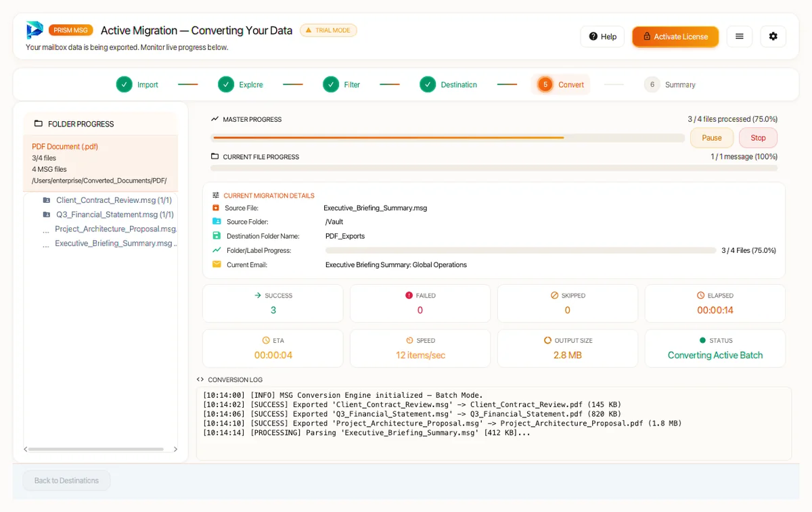Select Project_Architecture_Proposal.msg in folder list

[x=116, y=229]
